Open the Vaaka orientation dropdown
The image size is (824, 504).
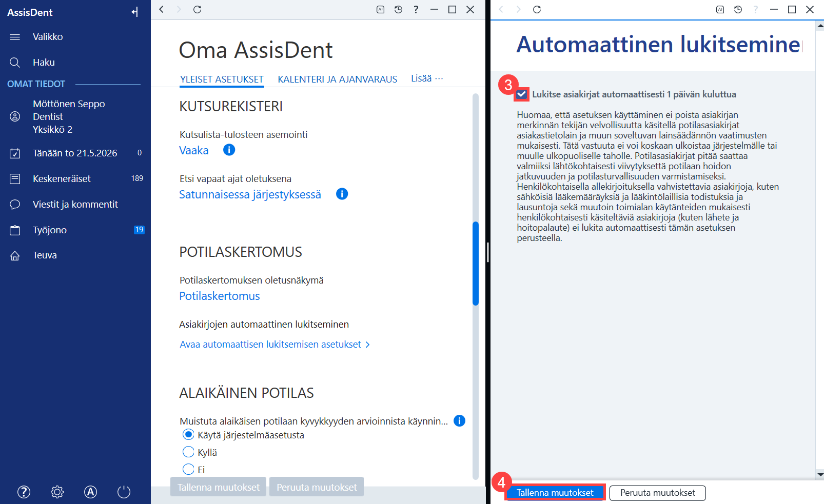coord(194,150)
